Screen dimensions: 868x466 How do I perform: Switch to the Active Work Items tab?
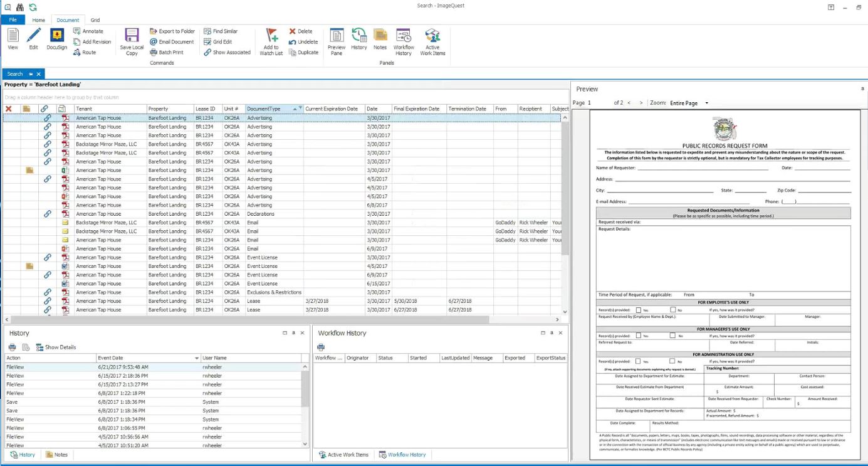[x=343, y=455]
